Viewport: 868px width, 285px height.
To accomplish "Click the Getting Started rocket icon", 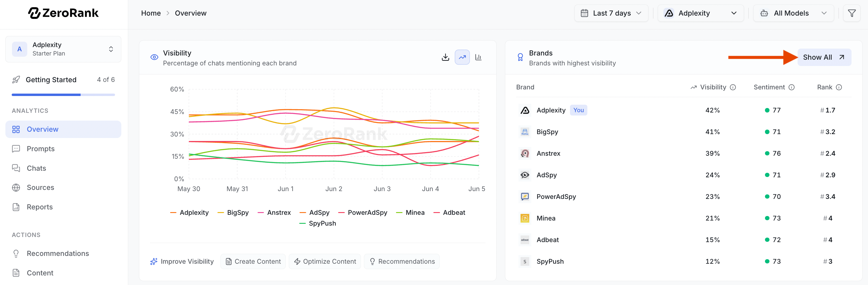I will coord(16,80).
